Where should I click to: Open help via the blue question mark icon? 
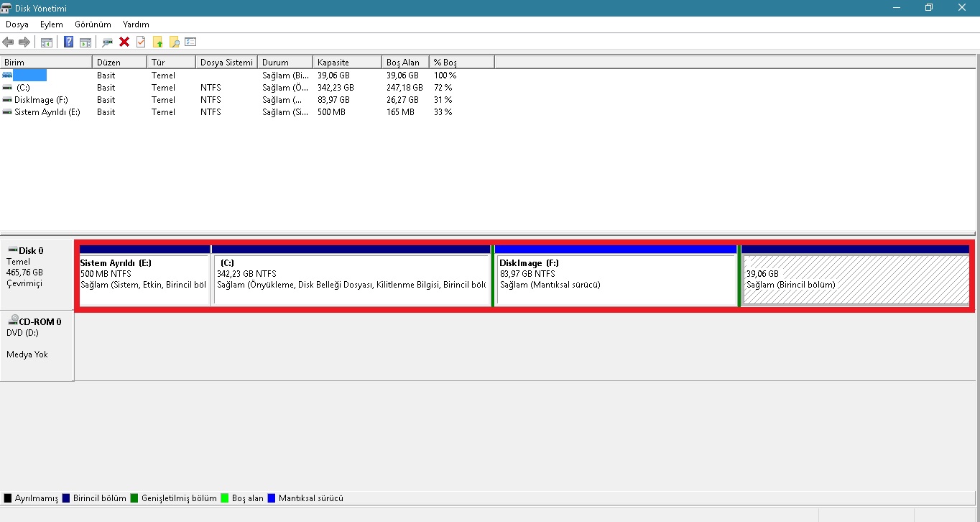click(68, 42)
